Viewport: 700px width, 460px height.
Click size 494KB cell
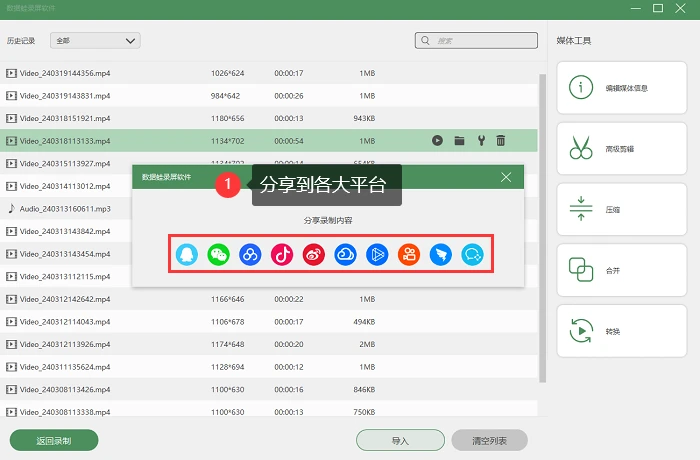364,322
